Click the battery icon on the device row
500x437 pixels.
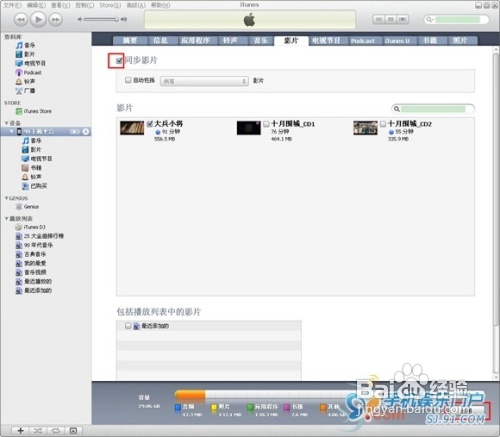[x=75, y=132]
